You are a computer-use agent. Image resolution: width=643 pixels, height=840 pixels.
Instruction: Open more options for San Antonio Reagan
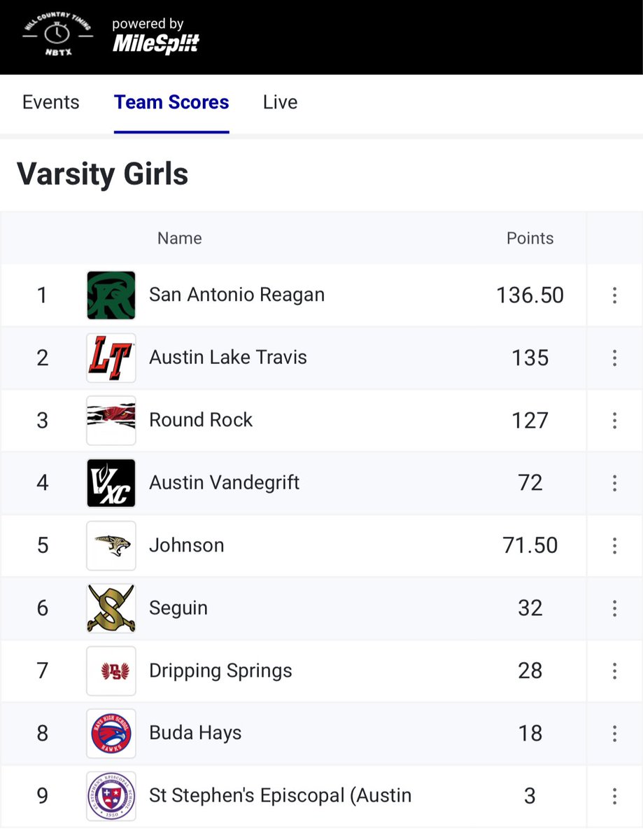pyautogui.click(x=614, y=295)
